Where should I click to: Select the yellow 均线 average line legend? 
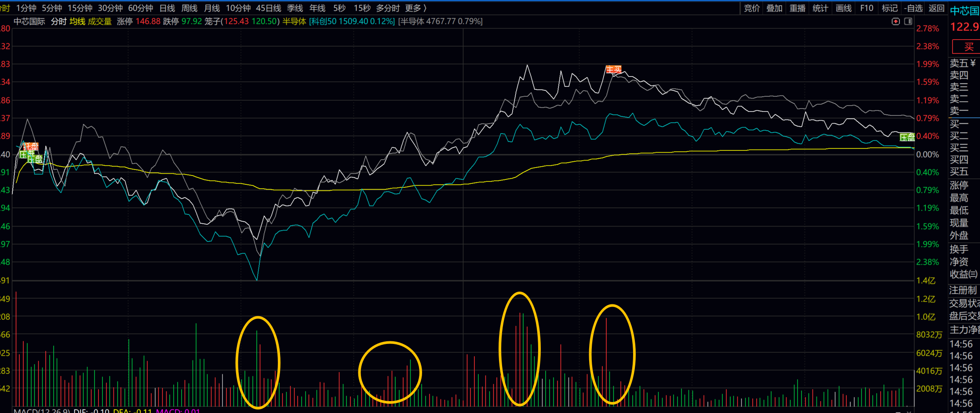[77, 21]
